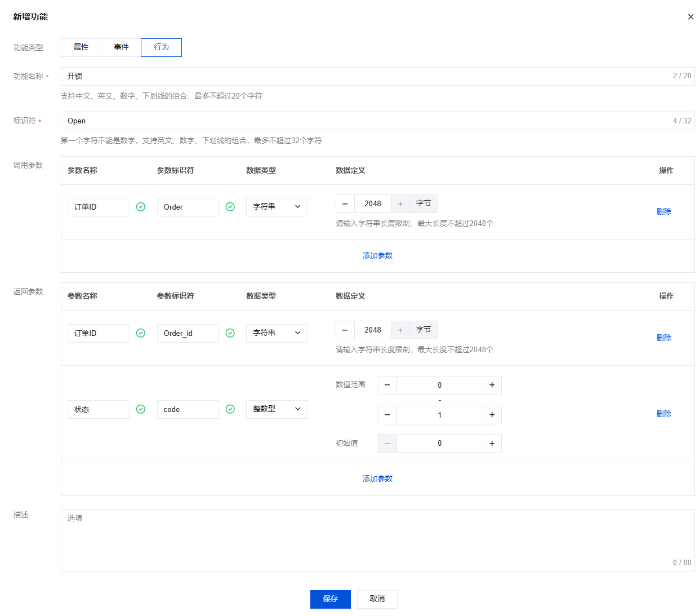Save the new function with 保存

coord(330,599)
